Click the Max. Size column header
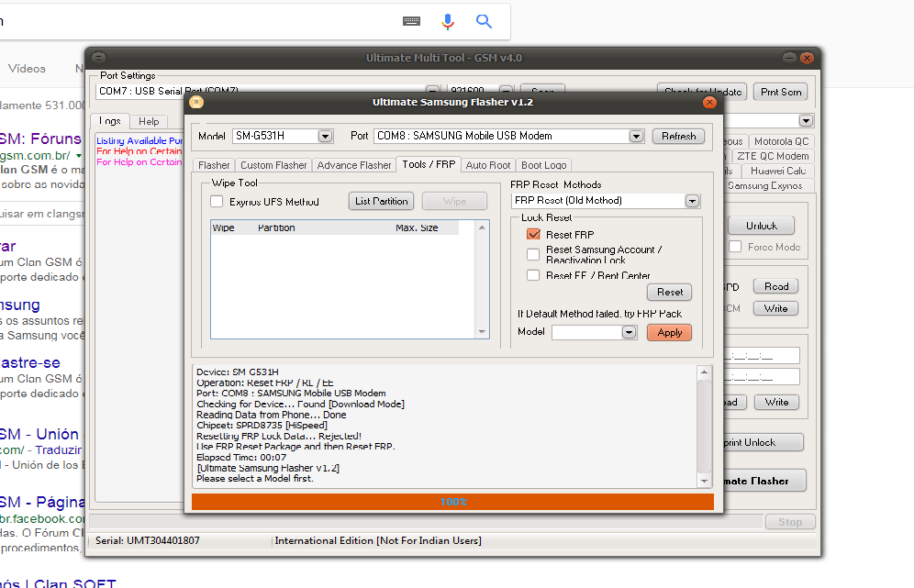The width and height of the screenshot is (914, 588). [x=417, y=227]
